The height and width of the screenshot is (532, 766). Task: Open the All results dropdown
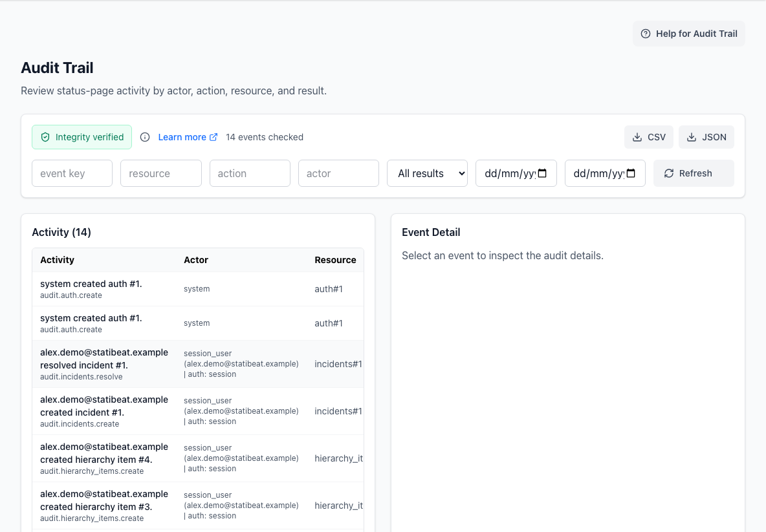click(428, 173)
